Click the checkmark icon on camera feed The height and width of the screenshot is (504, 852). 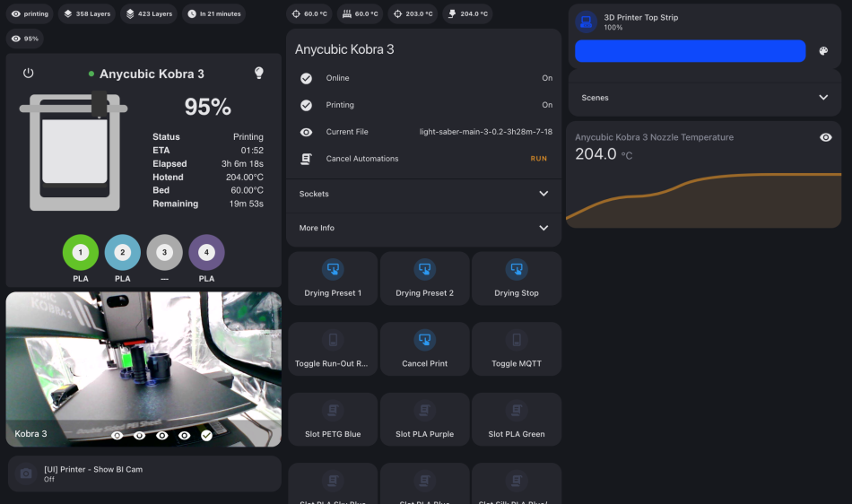click(206, 436)
